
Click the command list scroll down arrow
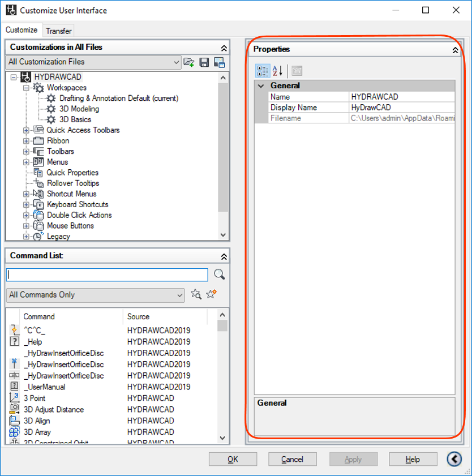click(x=222, y=438)
